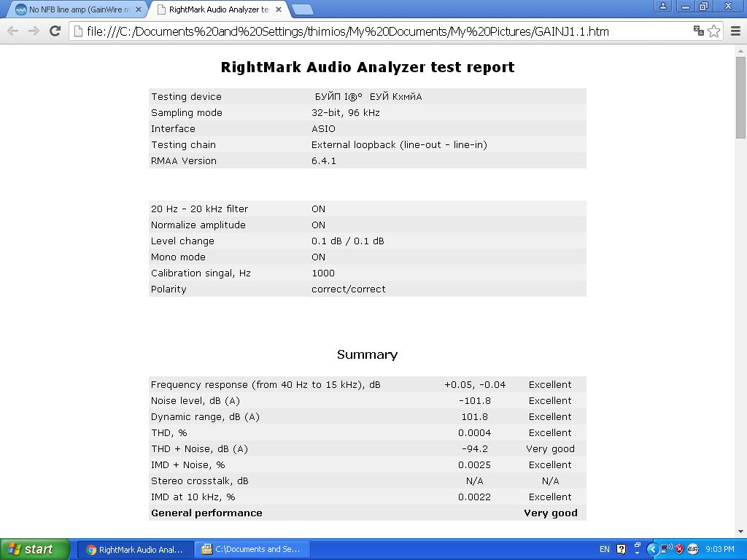Click the calibration value '1000'
The width and height of the screenshot is (747, 560).
pos(323,273)
